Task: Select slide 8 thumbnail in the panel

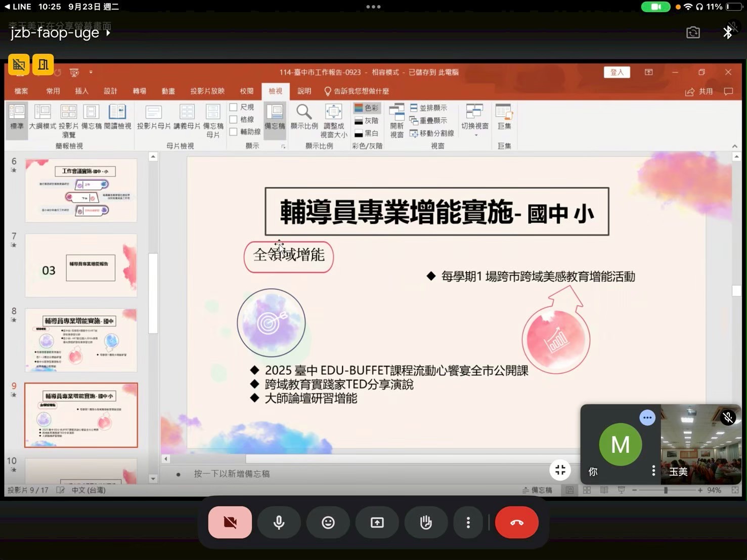Action: [x=81, y=340]
